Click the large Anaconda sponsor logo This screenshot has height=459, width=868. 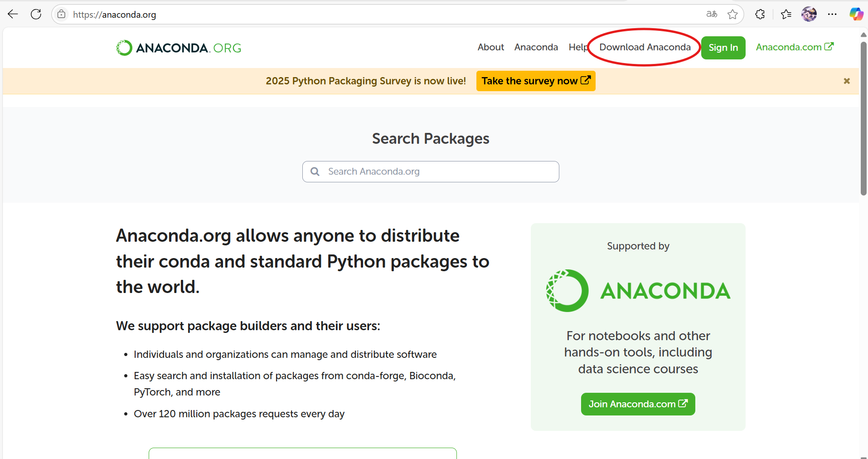638,291
